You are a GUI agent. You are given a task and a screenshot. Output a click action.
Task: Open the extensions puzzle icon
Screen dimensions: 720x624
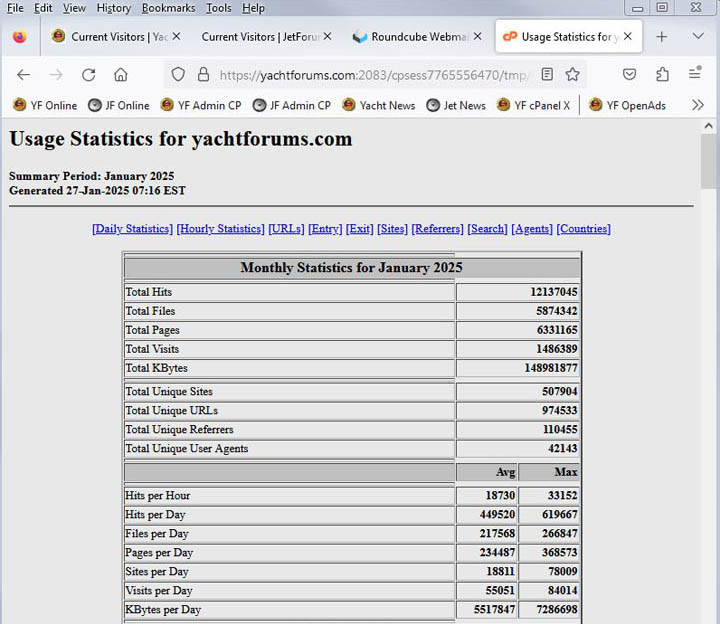662,74
